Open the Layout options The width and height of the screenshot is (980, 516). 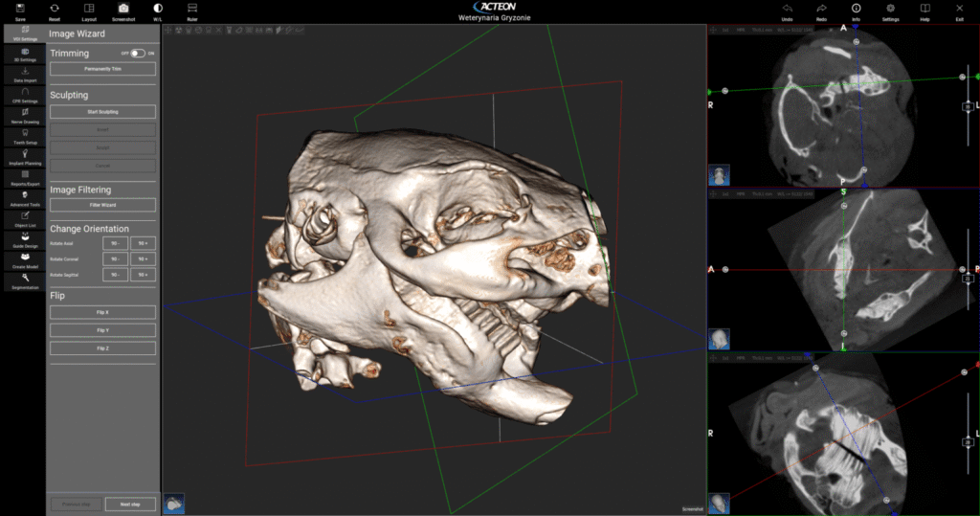click(x=89, y=9)
